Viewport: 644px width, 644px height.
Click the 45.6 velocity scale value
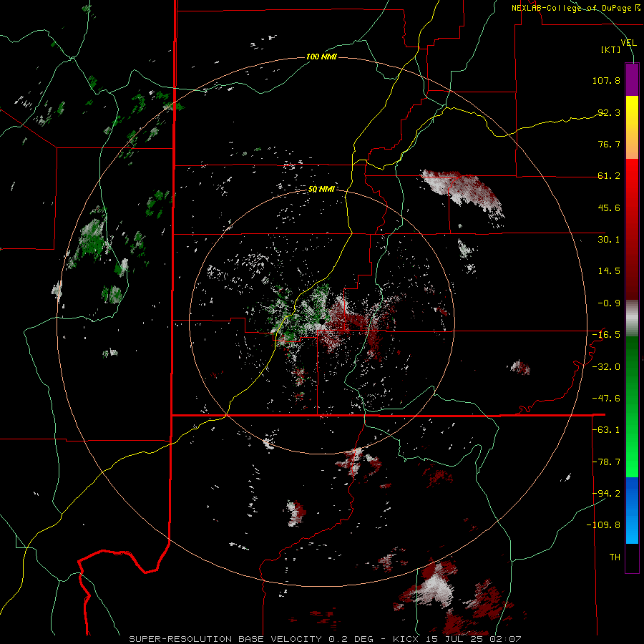609,208
